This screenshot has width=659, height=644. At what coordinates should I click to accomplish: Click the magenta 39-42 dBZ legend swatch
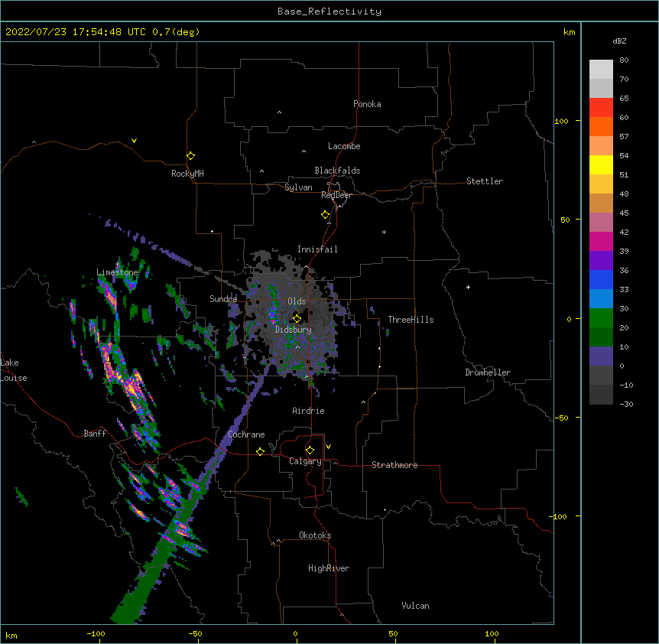(x=601, y=241)
